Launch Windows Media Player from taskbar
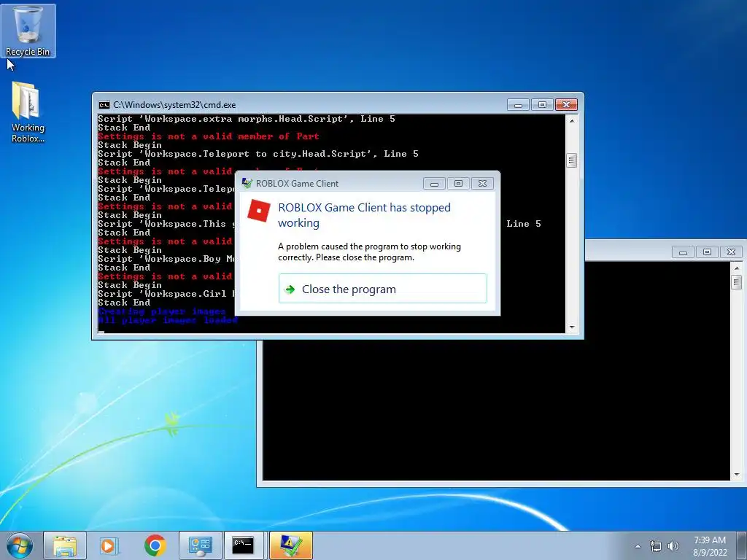The width and height of the screenshot is (747, 560). [x=109, y=545]
